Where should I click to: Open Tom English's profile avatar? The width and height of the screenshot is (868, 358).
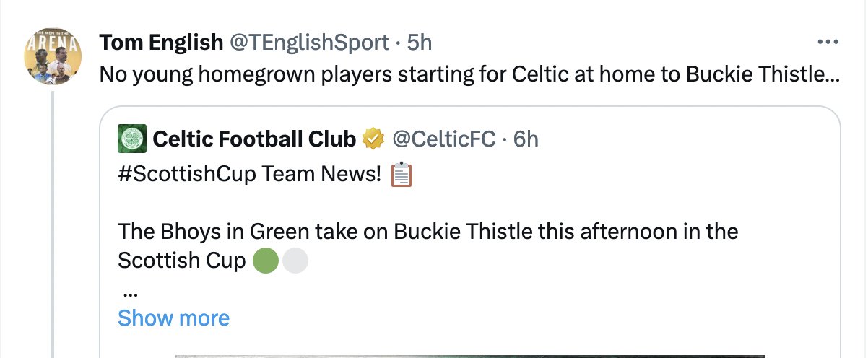coord(53,57)
